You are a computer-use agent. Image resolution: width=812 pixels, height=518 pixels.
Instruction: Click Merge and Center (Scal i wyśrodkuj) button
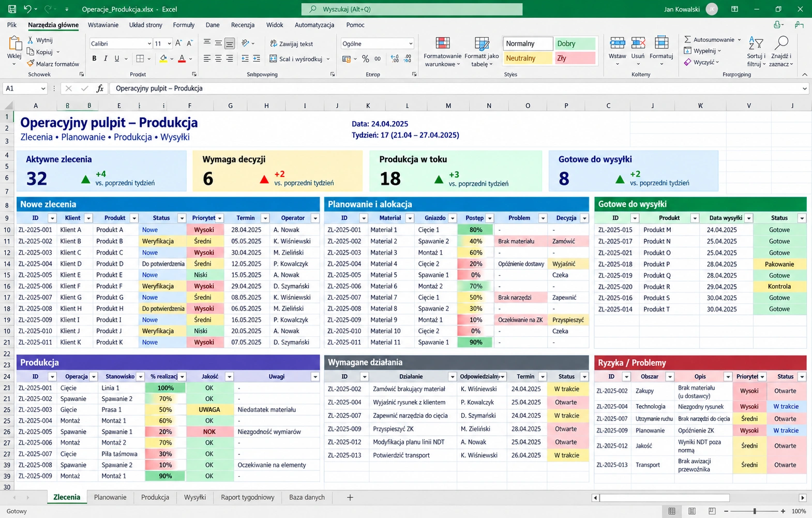pos(295,59)
